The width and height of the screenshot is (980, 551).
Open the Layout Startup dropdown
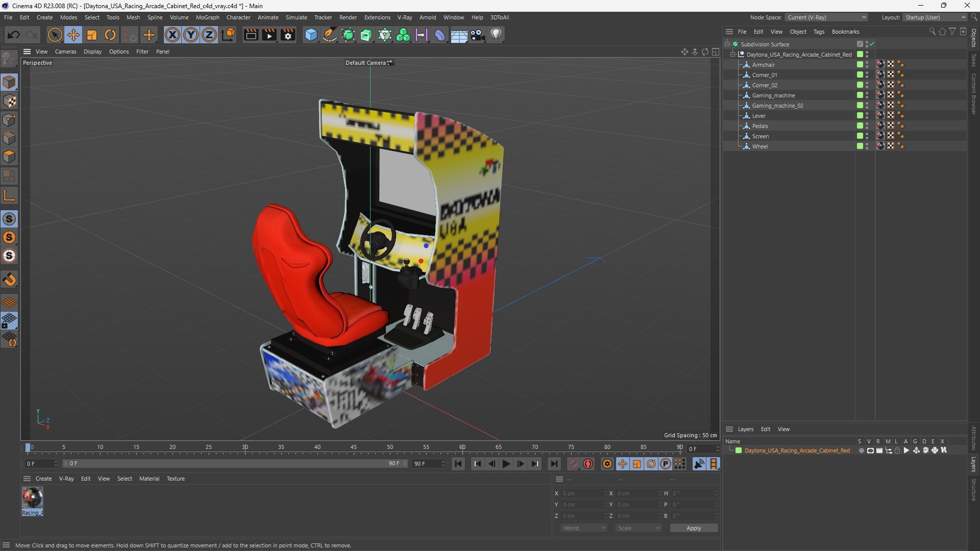[935, 17]
